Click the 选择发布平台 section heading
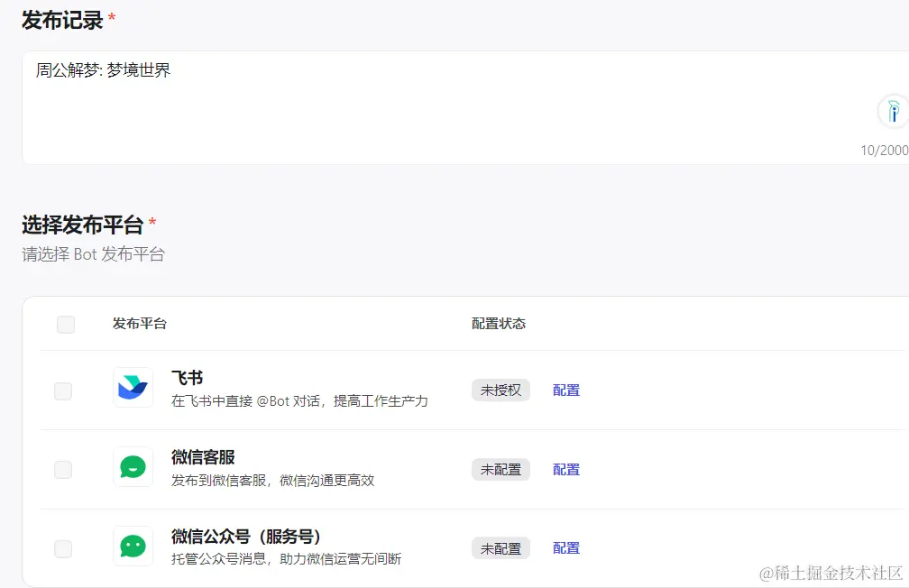Screen dimensions: 909x588 click(x=83, y=225)
